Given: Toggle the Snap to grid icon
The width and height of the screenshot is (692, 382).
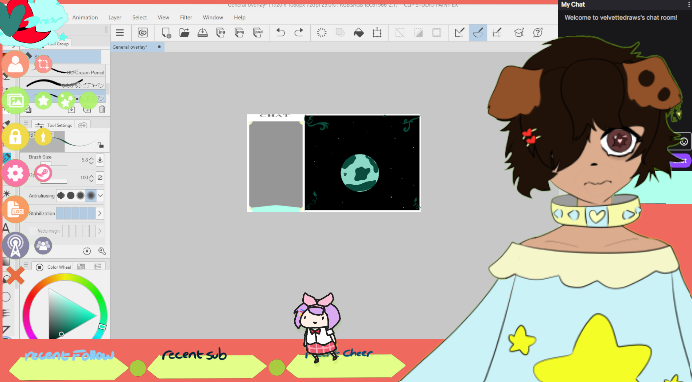Looking at the screenshot, I should point(496,33).
